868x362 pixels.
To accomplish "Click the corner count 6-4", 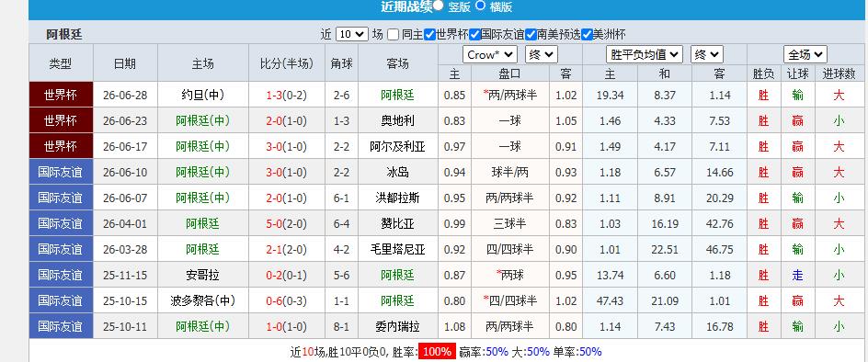I will pyautogui.click(x=341, y=223).
